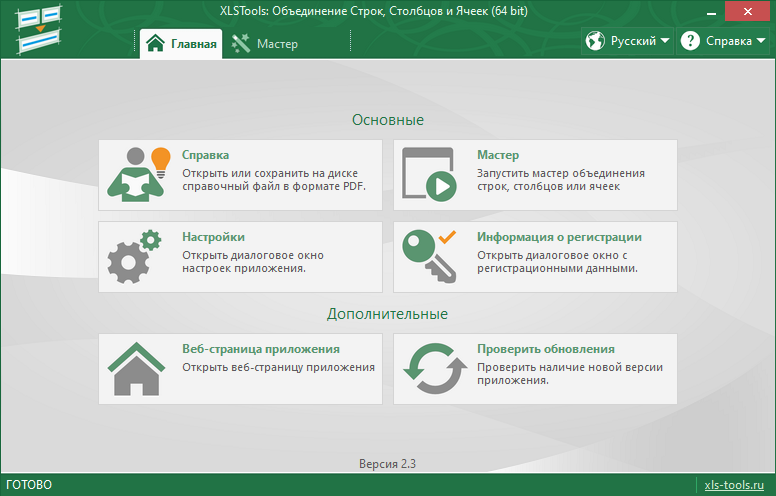Click the globe icon beside Русский
This screenshot has height=496, width=776.
point(595,41)
